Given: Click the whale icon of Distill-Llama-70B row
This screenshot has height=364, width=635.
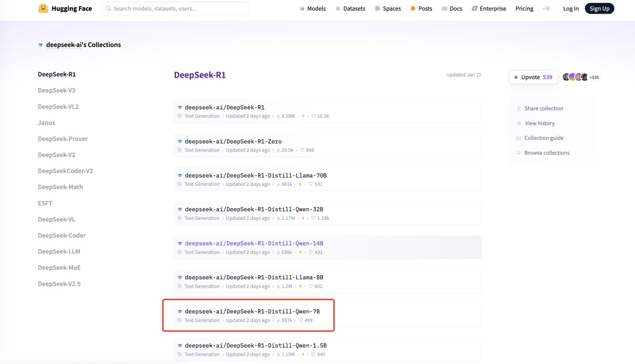Looking at the screenshot, I should tap(180, 175).
